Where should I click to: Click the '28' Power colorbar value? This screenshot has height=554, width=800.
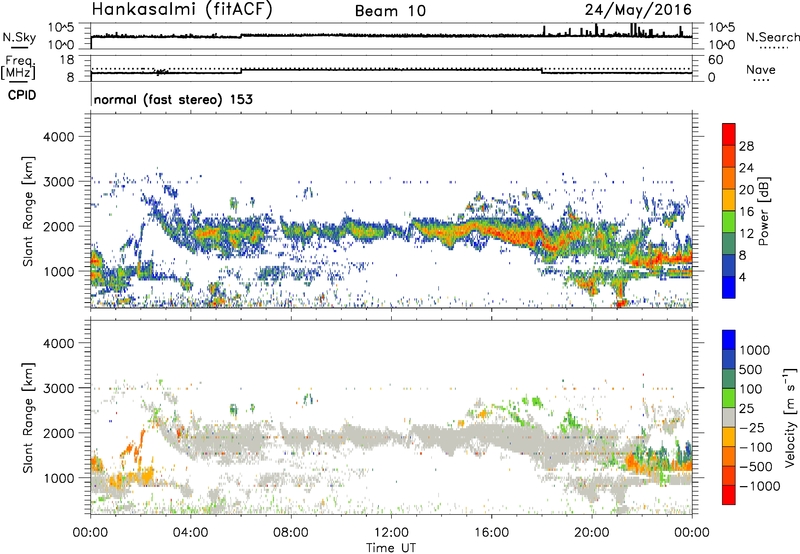click(746, 146)
